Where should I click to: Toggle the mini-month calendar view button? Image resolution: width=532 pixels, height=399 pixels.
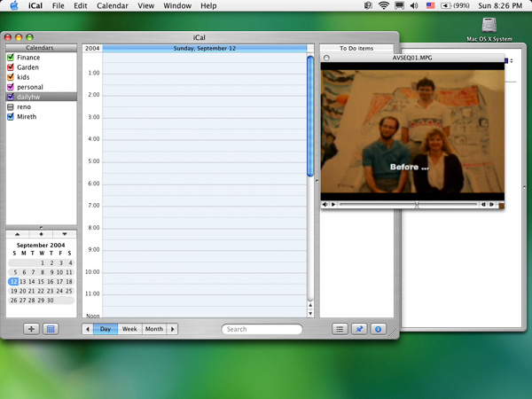click(x=51, y=329)
